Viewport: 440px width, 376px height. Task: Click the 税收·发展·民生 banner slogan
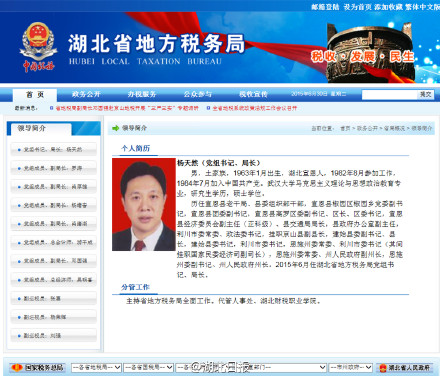point(362,56)
